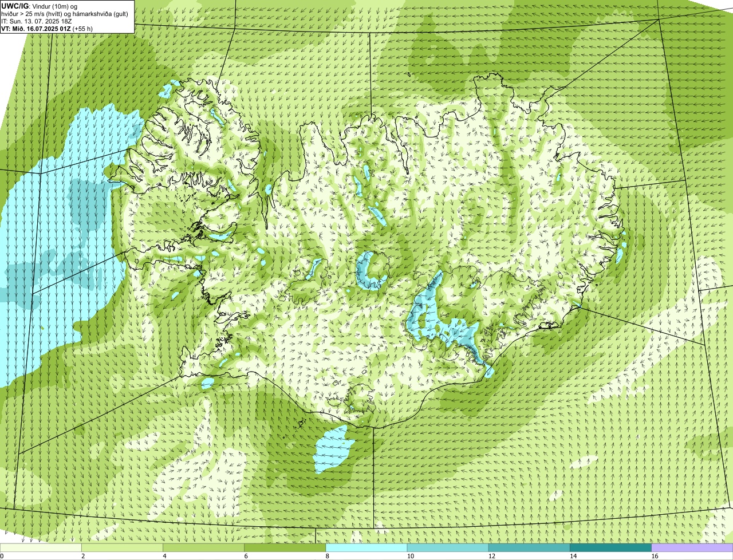Click the lavender swatch above 16 m/s
The width and height of the screenshot is (733, 560).
(692, 547)
